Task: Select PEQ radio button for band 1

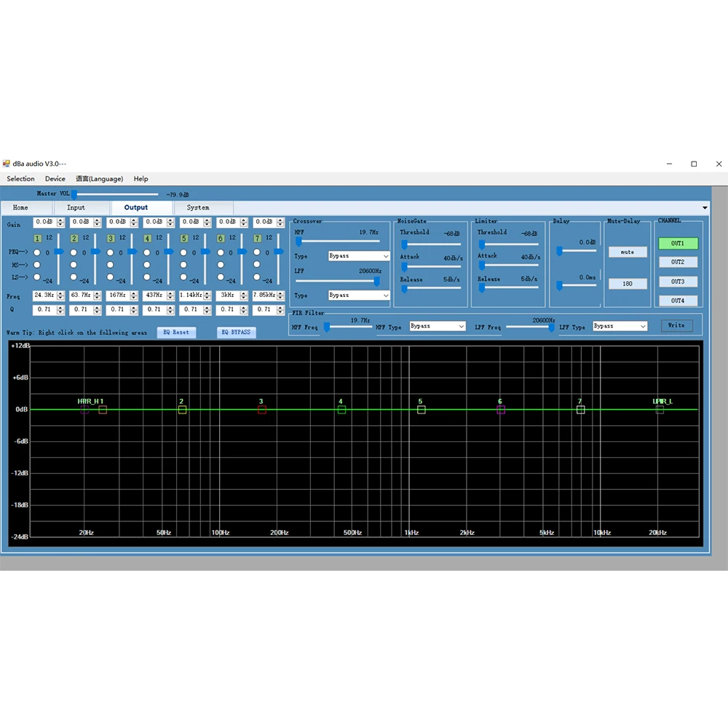Action: 37,253
